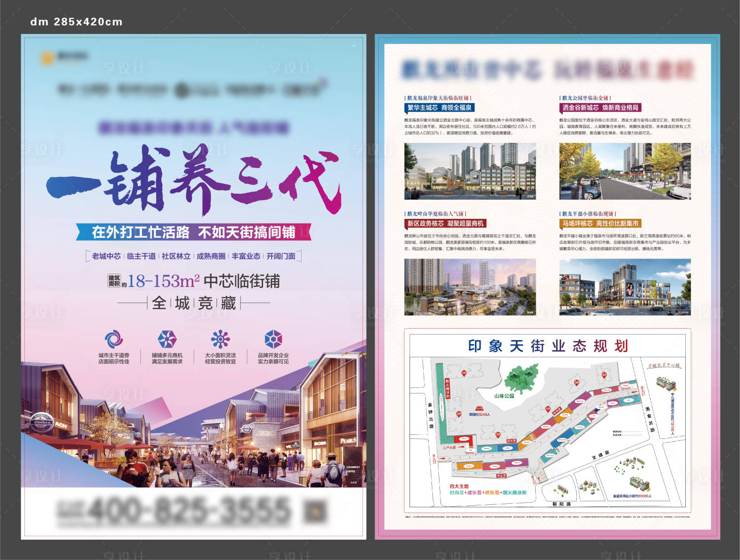Click the caption 城市主干道旁 店面昭示性佳
740x560 pixels.
tap(114, 358)
